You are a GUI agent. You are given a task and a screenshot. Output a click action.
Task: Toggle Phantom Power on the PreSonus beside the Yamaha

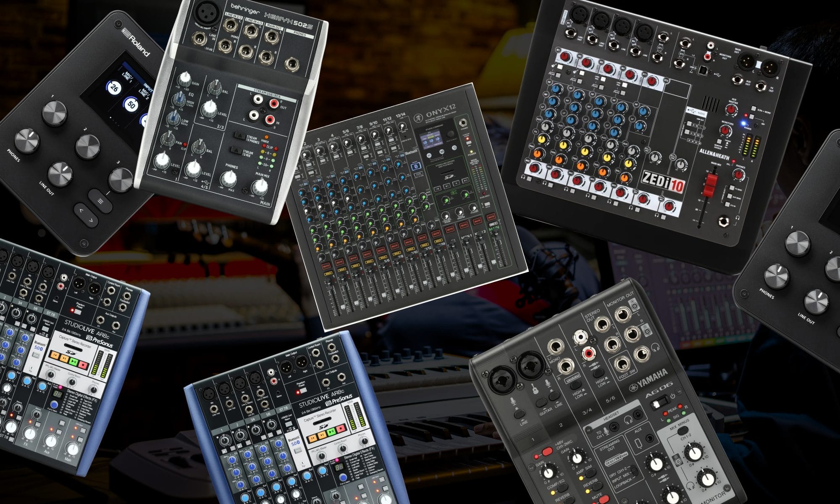tap(304, 391)
